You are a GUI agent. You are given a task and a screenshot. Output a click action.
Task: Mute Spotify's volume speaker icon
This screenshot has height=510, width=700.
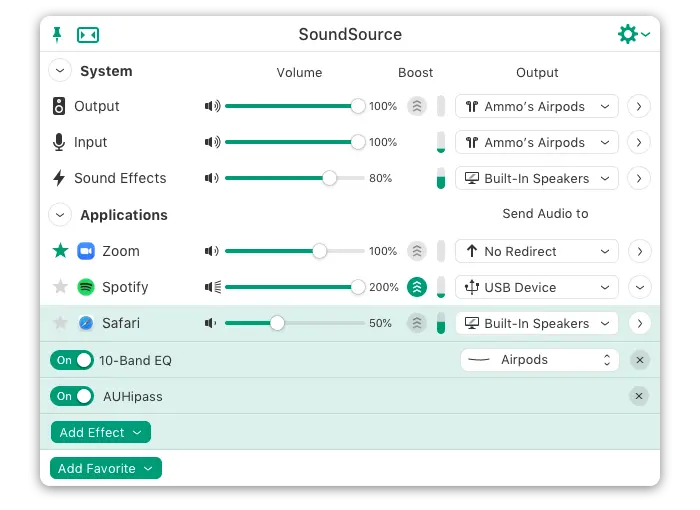pyautogui.click(x=213, y=287)
